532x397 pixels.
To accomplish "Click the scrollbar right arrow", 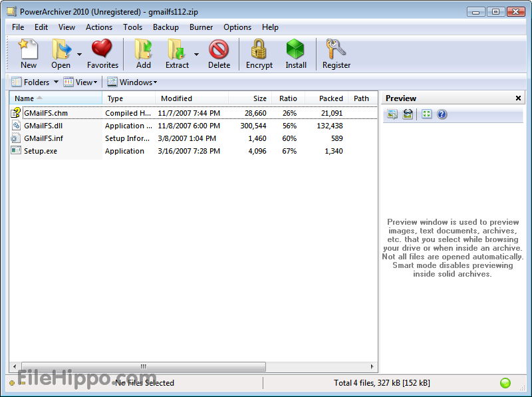I will [372, 366].
